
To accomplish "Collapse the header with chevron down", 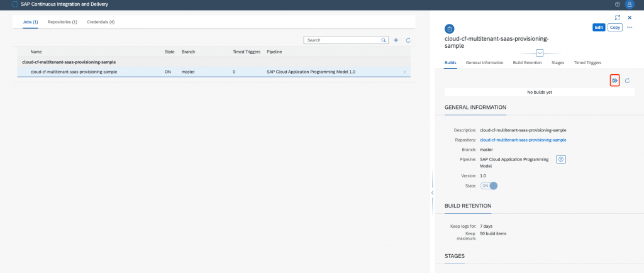I will pyautogui.click(x=540, y=53).
